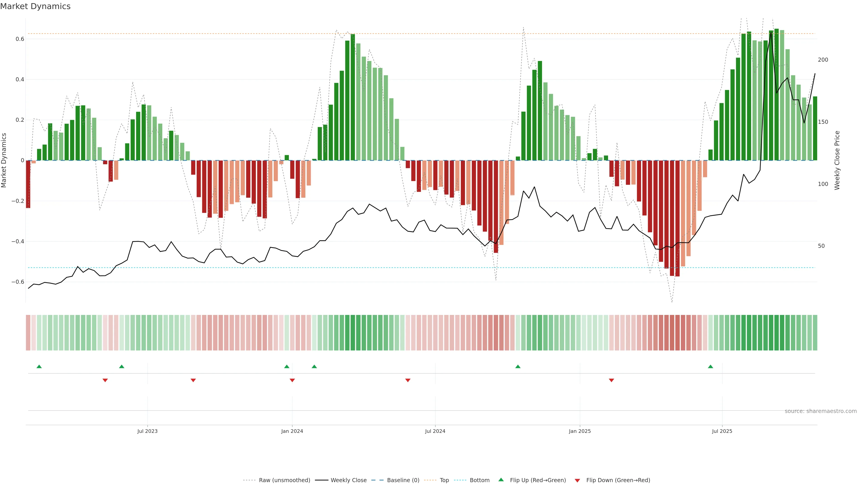Click the rightmost red flip-down marker after Jan 2025

[611, 380]
